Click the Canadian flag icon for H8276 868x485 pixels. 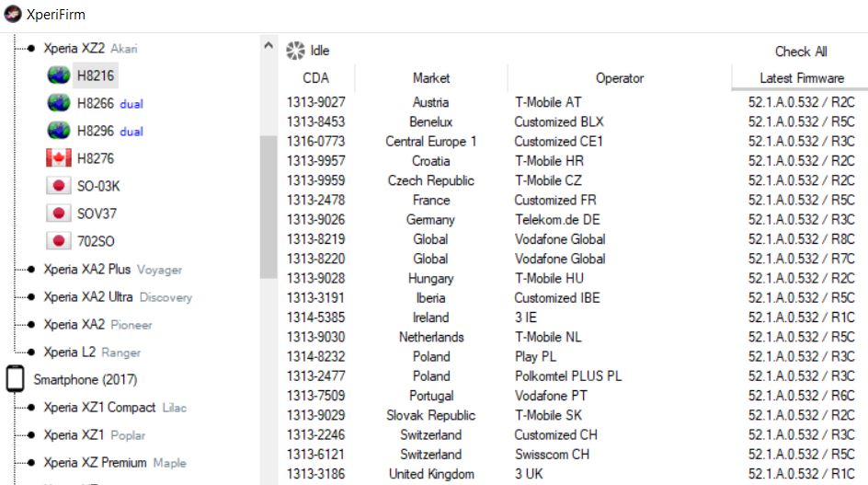[x=59, y=158]
